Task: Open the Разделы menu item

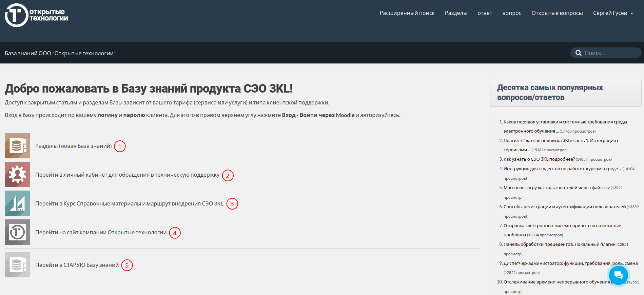Action: [x=456, y=13]
